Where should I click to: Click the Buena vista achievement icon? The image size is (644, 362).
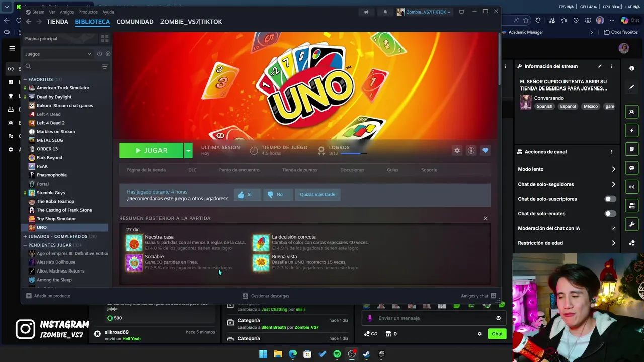[x=261, y=262]
